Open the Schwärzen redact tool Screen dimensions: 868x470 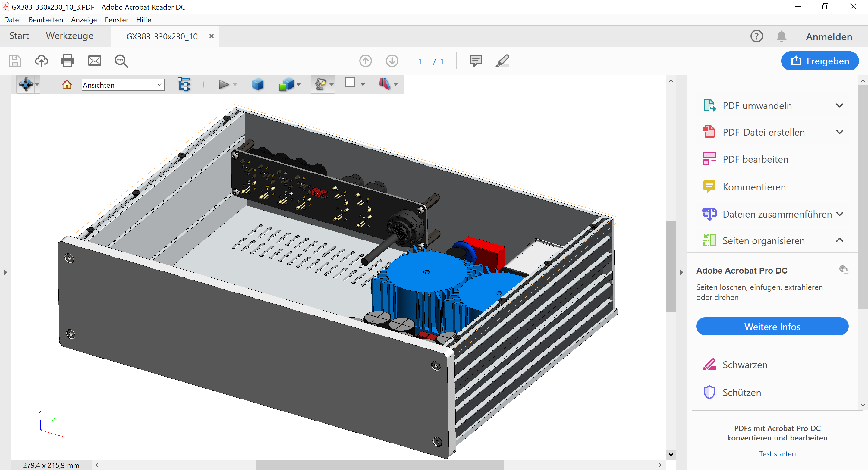pos(745,365)
